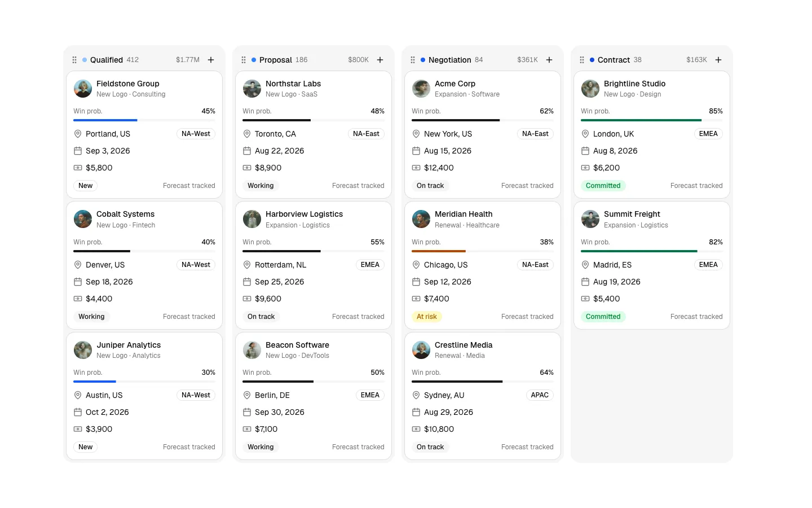
Task: Click Fieldstone Group's 45% win probability bar
Action: 144,120
